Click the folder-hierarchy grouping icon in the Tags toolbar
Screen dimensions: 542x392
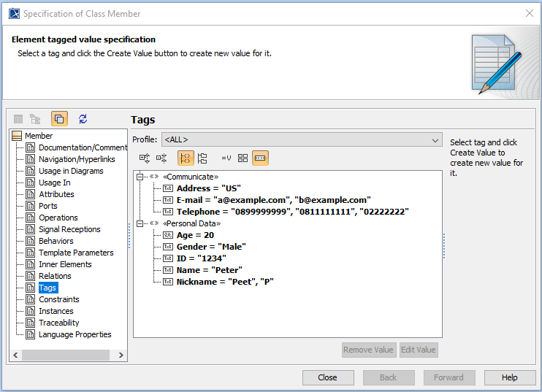[202, 158]
